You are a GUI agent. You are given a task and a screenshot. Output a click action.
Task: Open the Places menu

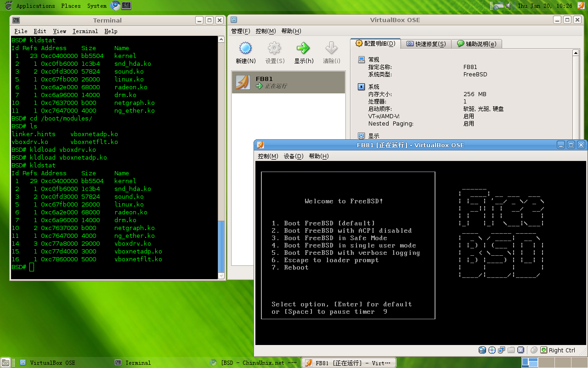71,6
